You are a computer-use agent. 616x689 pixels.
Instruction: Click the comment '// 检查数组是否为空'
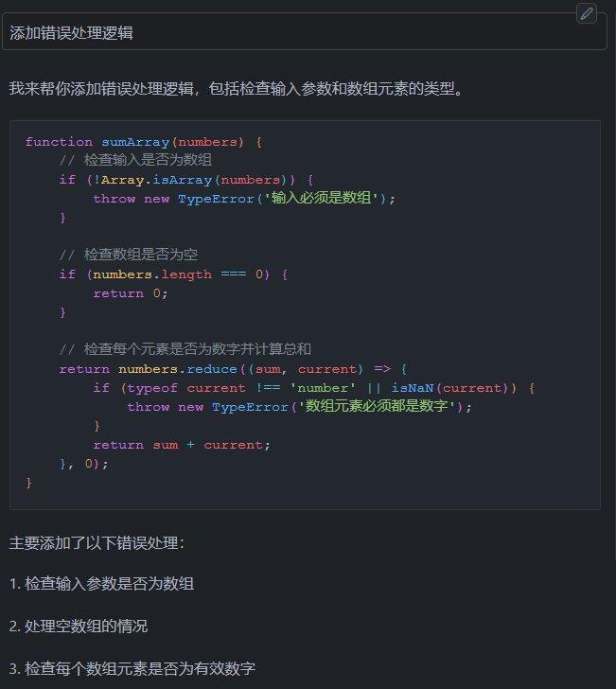129,255
